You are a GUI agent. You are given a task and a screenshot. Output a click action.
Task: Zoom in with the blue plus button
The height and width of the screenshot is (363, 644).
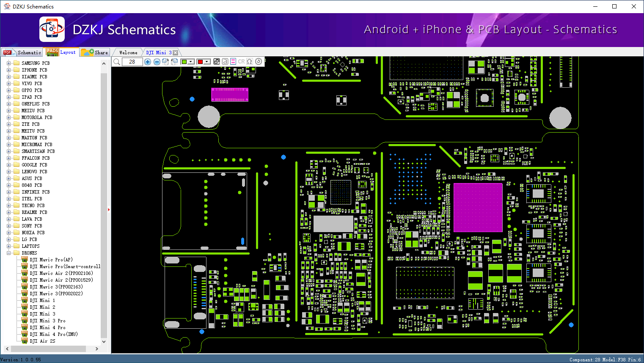[148, 62]
